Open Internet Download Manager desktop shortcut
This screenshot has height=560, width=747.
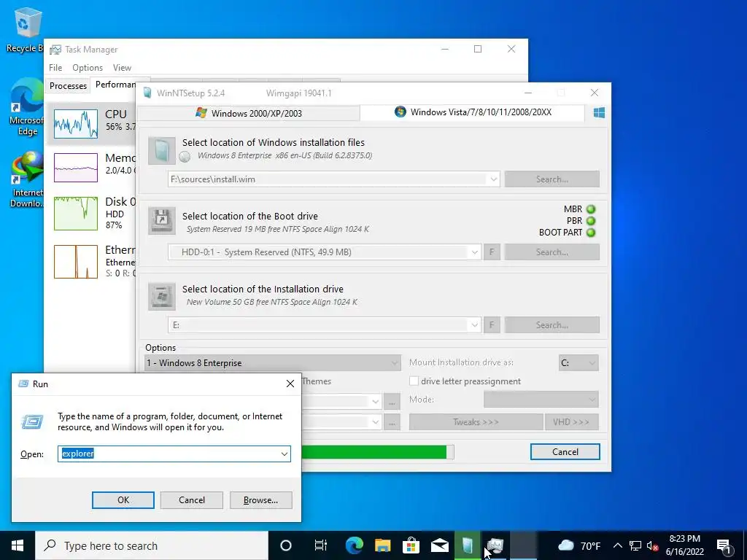(26, 179)
